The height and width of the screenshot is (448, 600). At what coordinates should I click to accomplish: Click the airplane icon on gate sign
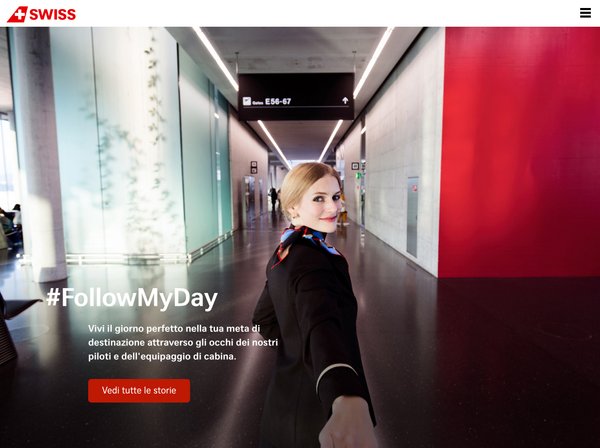point(247,101)
